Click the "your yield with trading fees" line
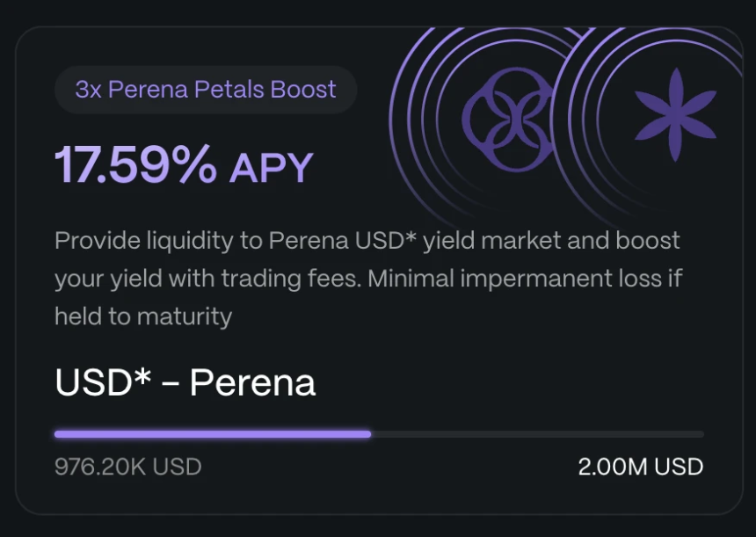The width and height of the screenshot is (756, 537). point(207,279)
